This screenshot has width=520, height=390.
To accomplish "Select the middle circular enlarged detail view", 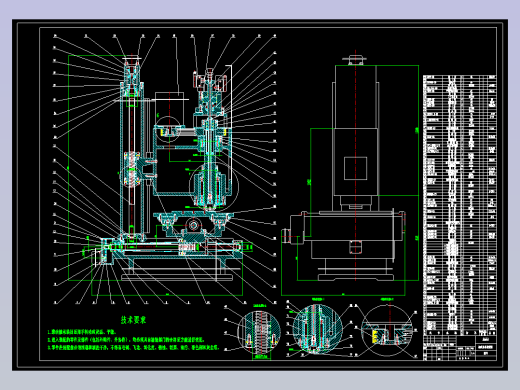I will [x=317, y=328].
